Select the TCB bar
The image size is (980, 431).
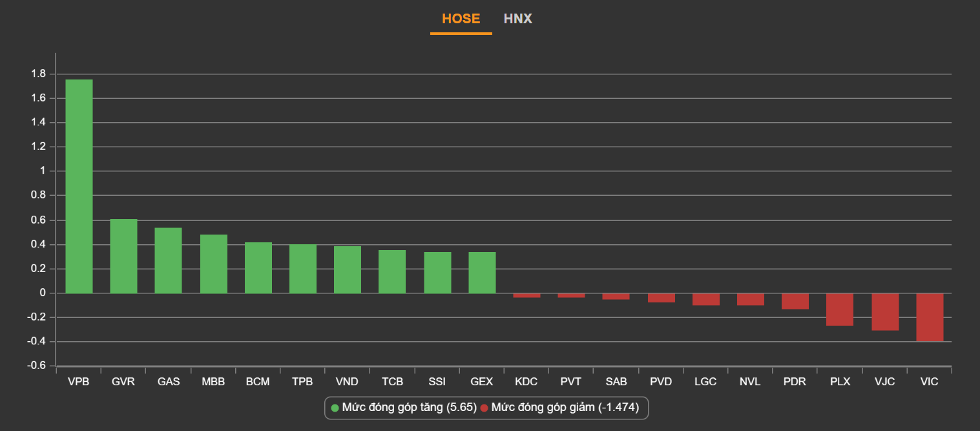(392, 271)
